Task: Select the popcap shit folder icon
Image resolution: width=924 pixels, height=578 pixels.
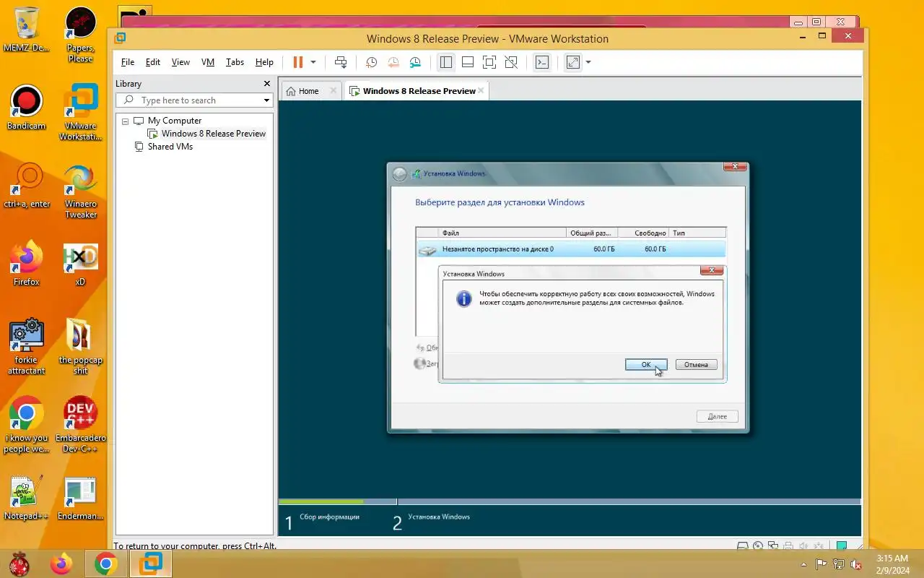Action: coord(81,347)
